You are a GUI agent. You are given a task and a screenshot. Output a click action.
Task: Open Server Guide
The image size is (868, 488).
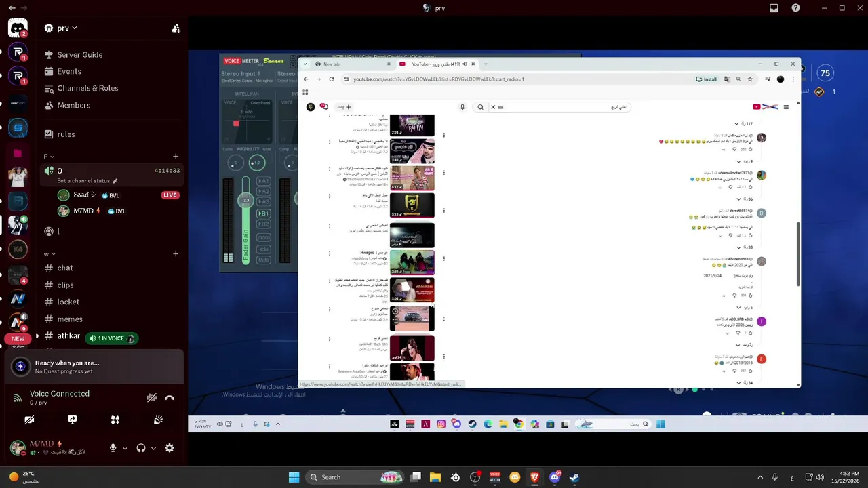click(79, 54)
